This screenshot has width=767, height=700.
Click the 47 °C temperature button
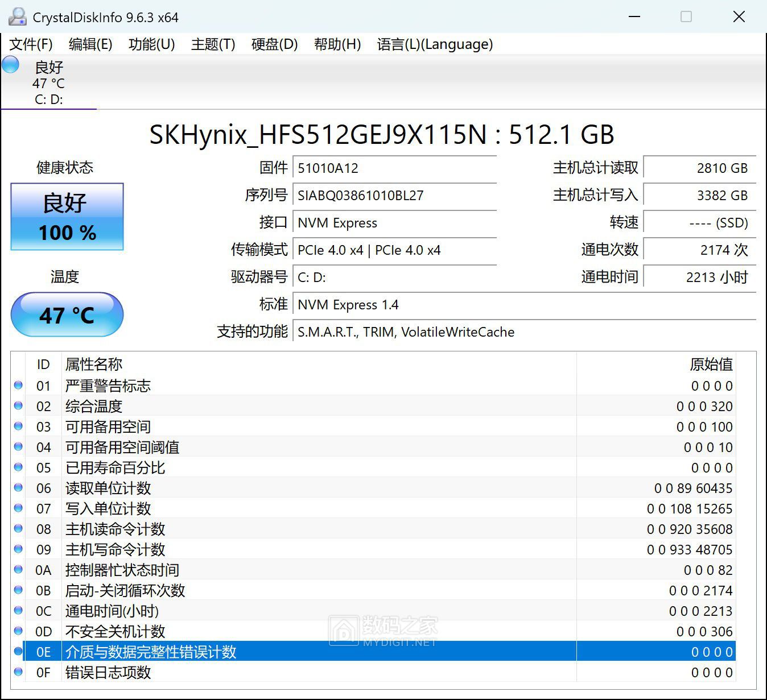point(67,314)
